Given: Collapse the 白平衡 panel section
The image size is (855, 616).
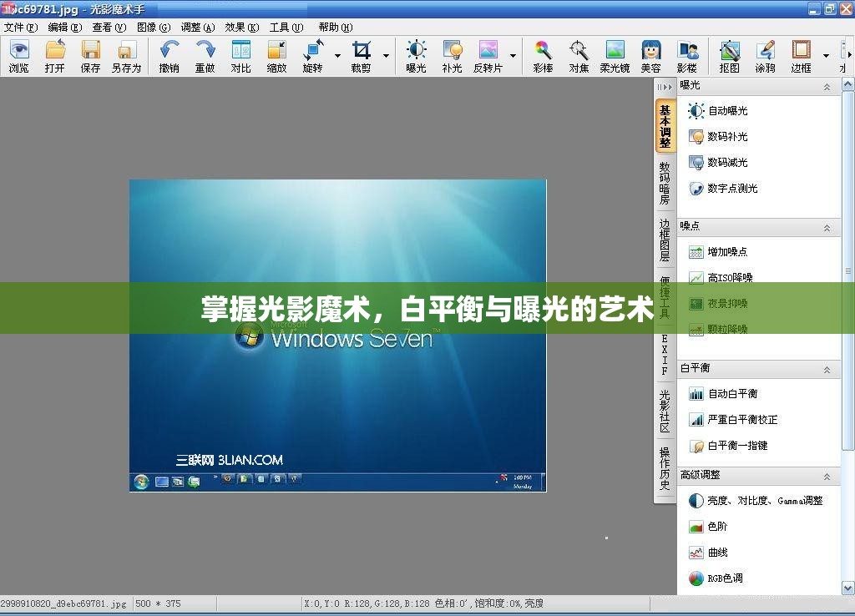Looking at the screenshot, I should 827,370.
